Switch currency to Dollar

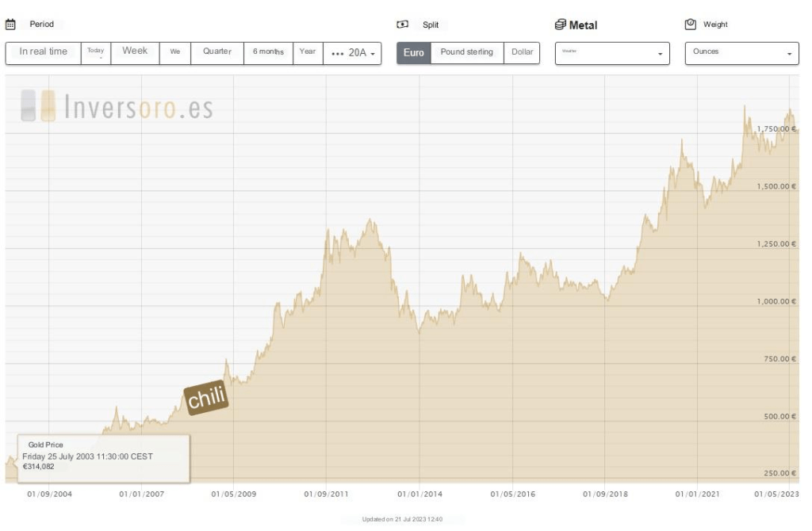click(522, 53)
